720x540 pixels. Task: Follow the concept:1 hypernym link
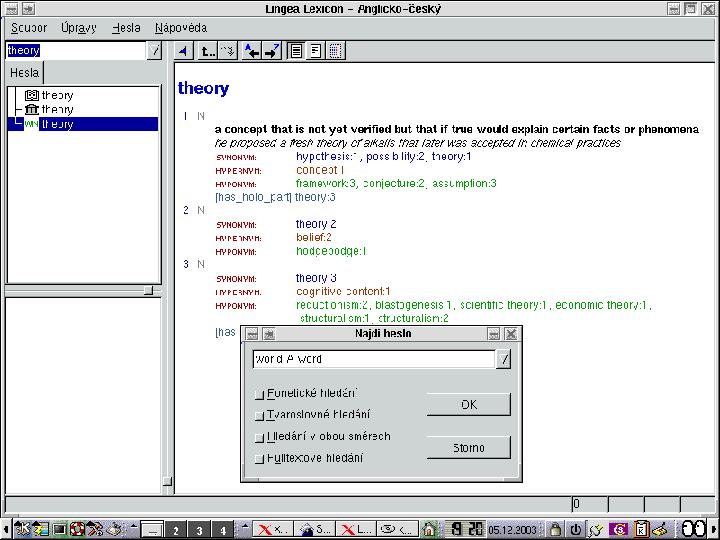pyautogui.click(x=320, y=170)
